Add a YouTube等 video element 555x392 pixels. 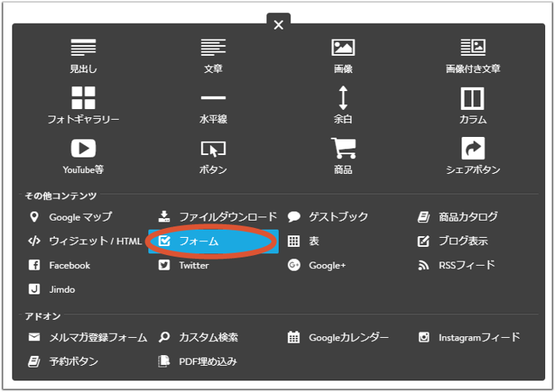coord(83,156)
